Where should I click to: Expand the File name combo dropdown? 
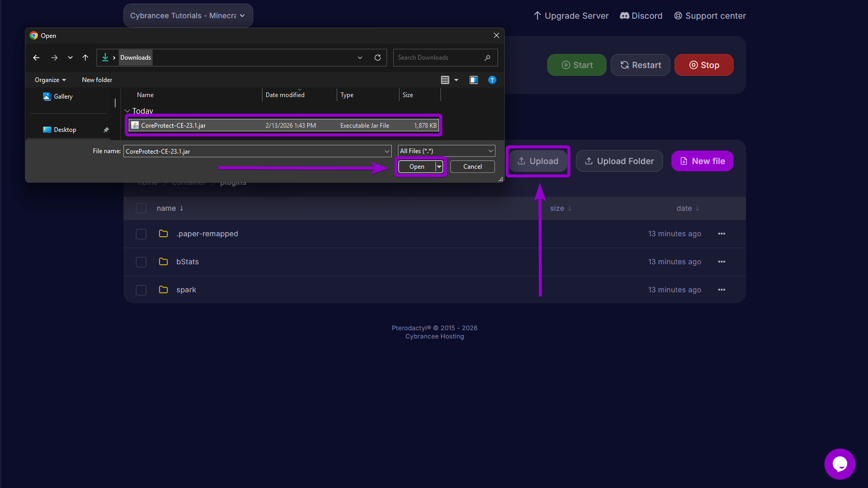point(387,151)
